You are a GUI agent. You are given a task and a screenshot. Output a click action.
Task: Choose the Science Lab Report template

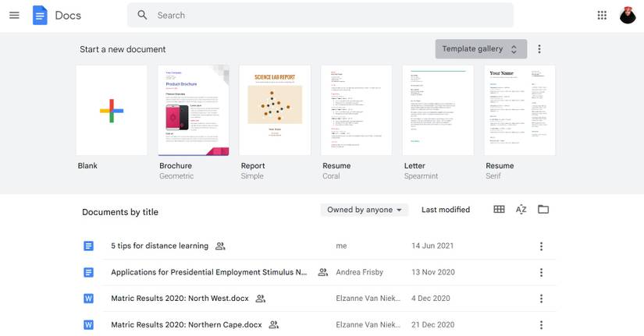(x=275, y=111)
